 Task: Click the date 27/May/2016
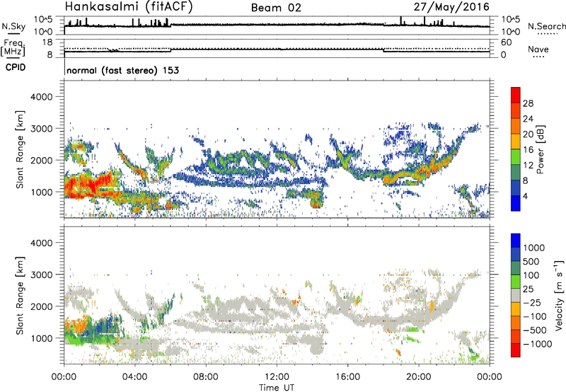pos(451,6)
